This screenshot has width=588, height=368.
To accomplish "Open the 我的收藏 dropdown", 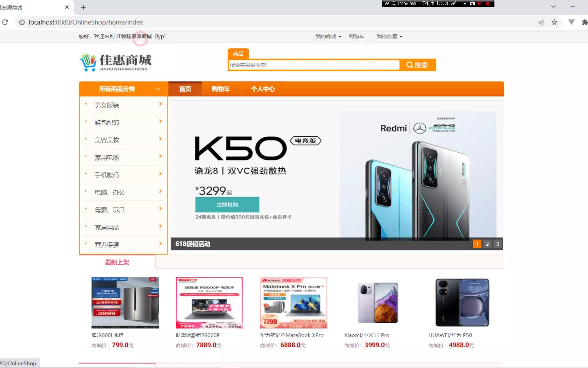I will 390,36.
